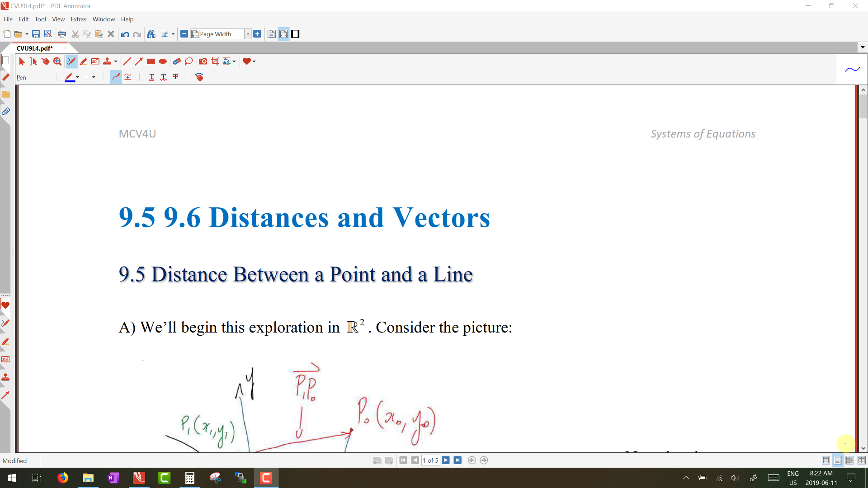Select the Arrow drawing tool
This screenshot has height=488, width=868.
139,61
